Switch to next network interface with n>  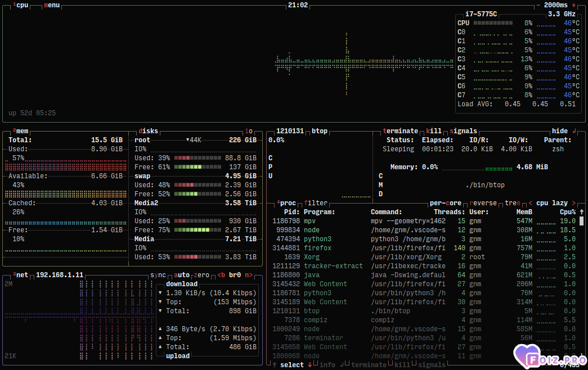pos(249,275)
